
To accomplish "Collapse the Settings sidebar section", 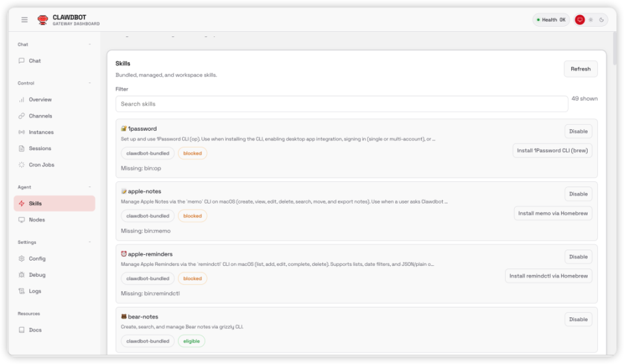I will click(90, 242).
